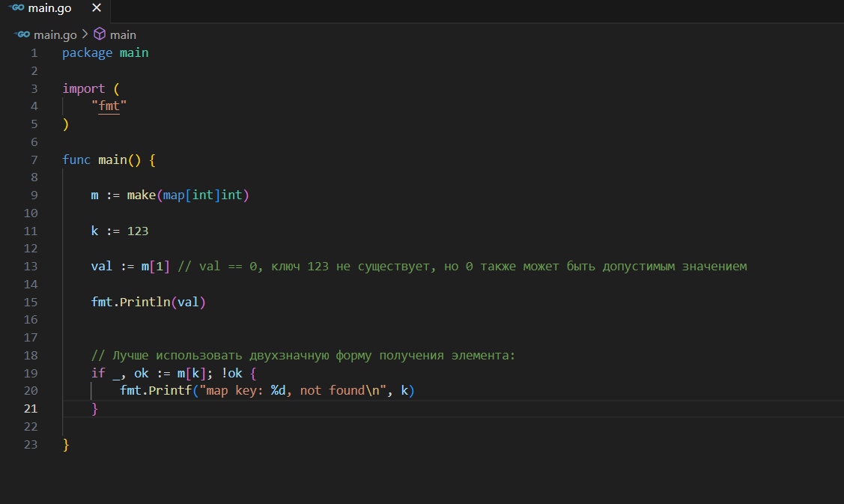This screenshot has width=844, height=504.
Task: Click the Go icon in the breadcrumb bar
Action: [22, 34]
